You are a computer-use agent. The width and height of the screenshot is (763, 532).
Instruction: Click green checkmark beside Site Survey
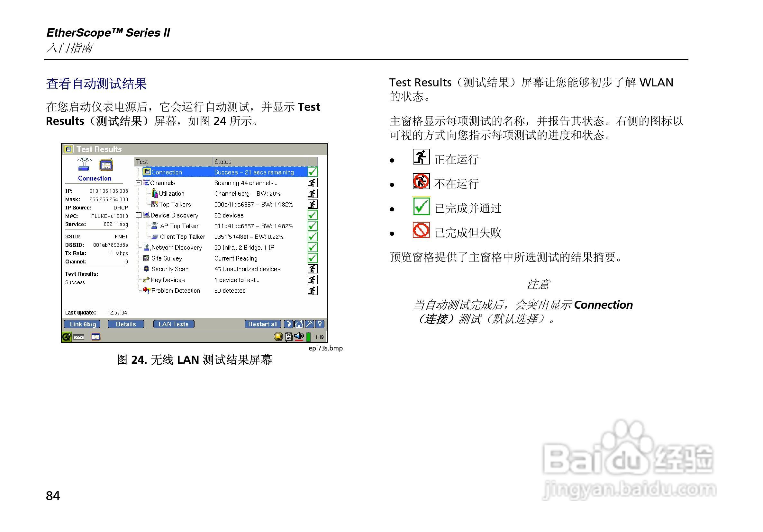pos(313,258)
